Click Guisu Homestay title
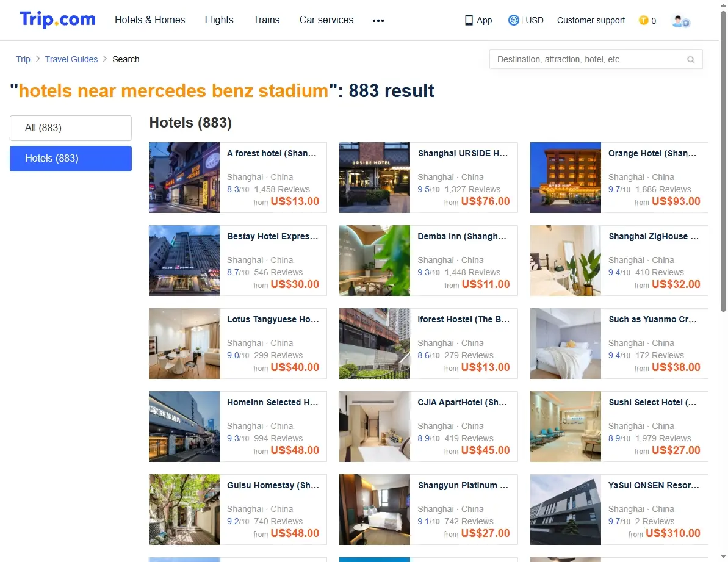Viewport: 728px width, 562px height. tap(273, 486)
